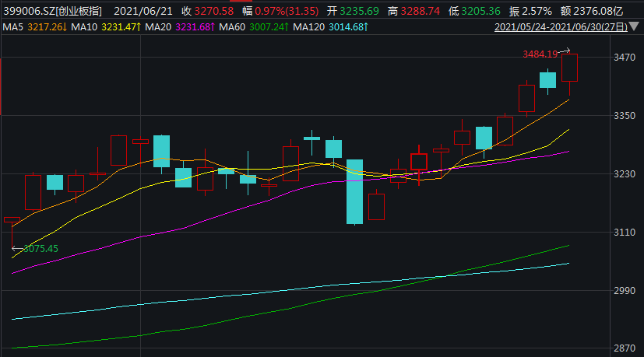The image size is (644, 357).
Task: Click the 3350 price axis label
Action: [625, 116]
